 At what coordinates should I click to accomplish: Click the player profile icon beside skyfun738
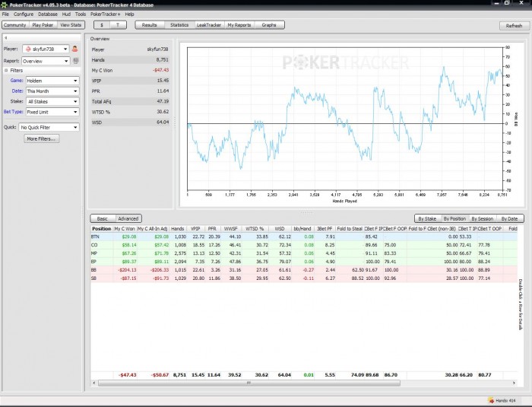tap(74, 49)
